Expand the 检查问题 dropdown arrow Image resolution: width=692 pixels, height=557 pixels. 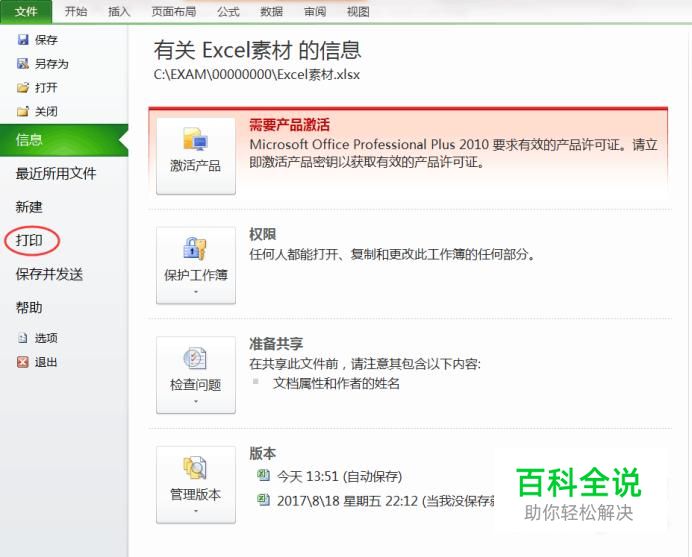tap(196, 401)
